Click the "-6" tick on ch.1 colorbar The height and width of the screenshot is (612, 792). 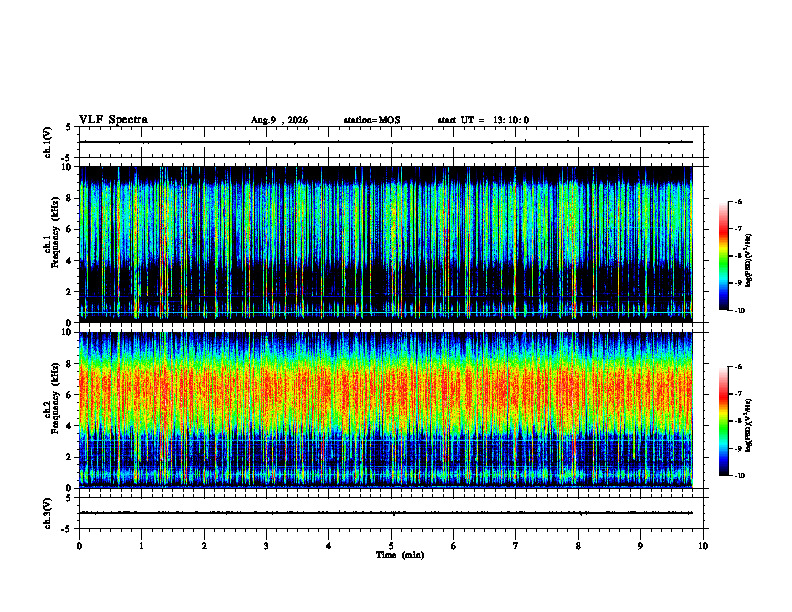point(738,201)
